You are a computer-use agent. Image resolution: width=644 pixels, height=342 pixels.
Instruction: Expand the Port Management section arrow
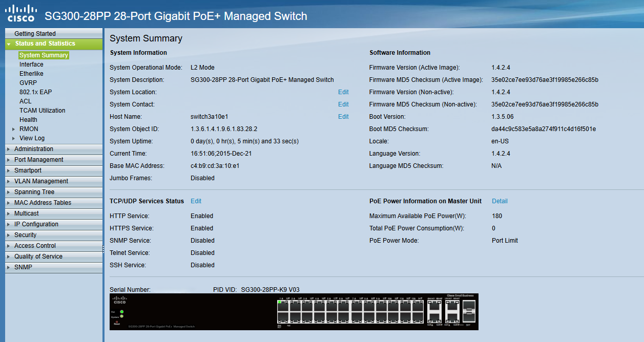9,160
